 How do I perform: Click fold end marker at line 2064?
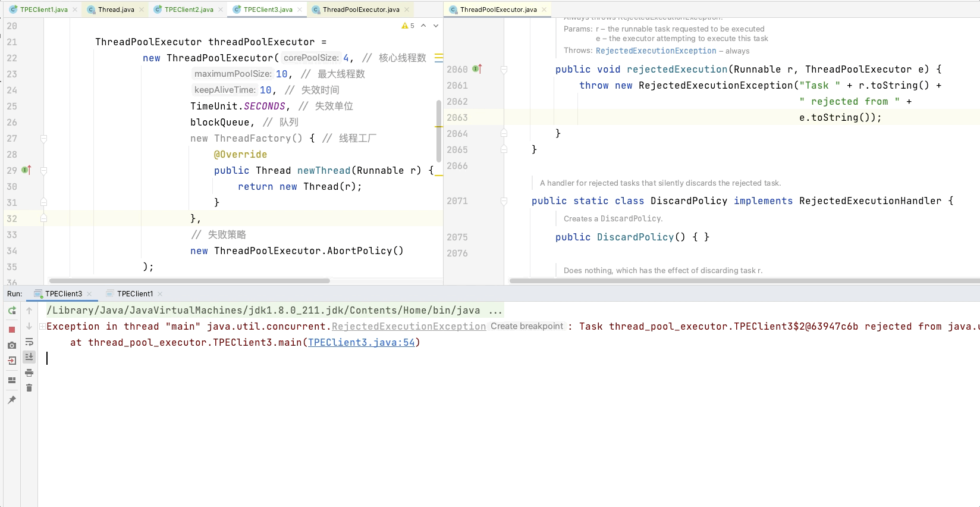[504, 133]
